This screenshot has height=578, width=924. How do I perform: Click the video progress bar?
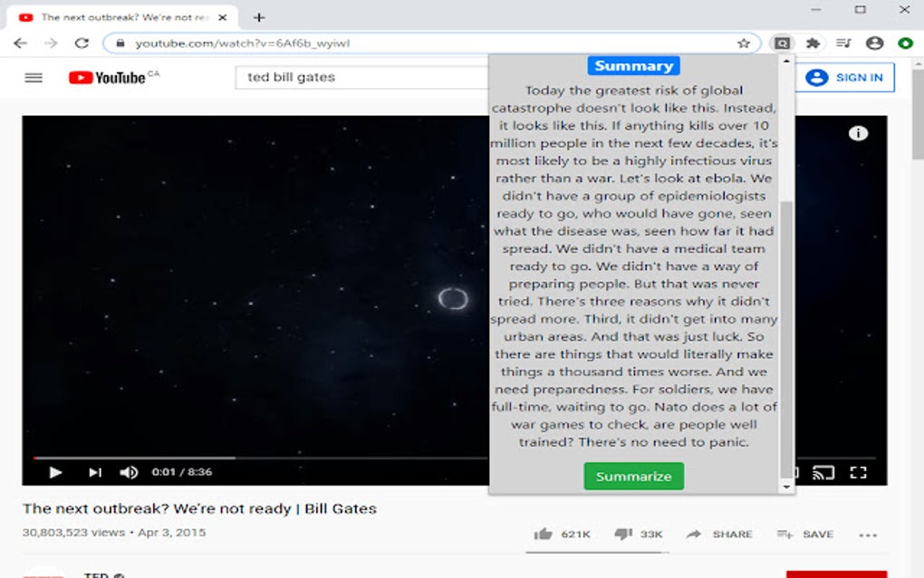tap(272, 455)
